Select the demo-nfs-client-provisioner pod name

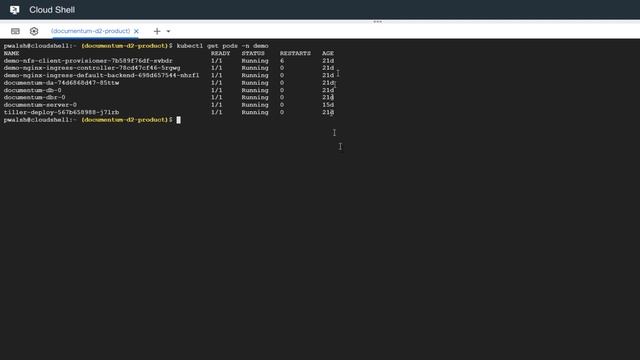point(88,60)
